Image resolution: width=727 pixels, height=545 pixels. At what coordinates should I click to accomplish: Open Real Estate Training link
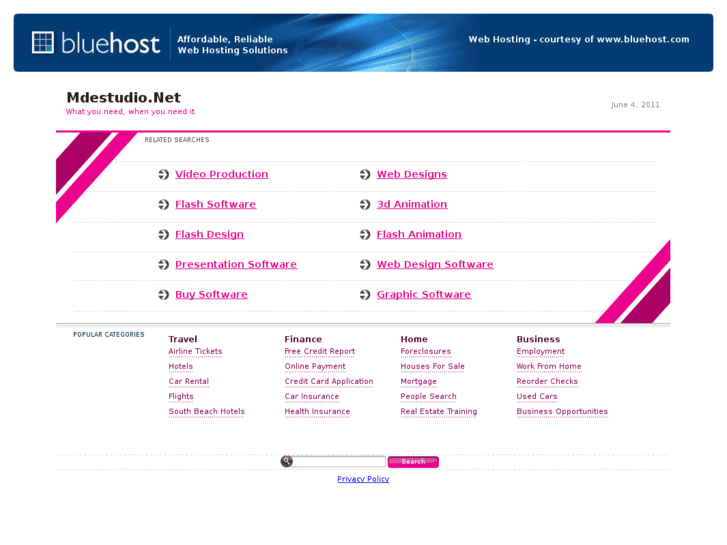[x=439, y=411]
